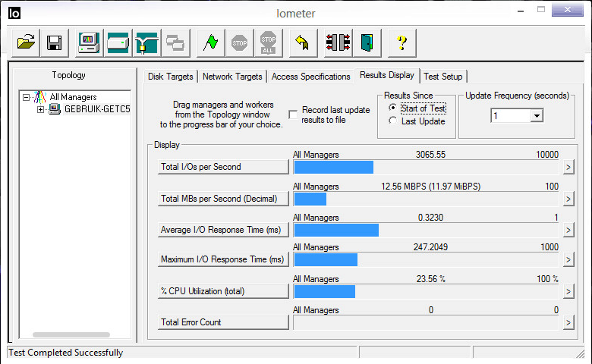Viewport: 592px width, 364px height.
Task: Click the Iometer logo in title bar
Action: tap(14, 13)
